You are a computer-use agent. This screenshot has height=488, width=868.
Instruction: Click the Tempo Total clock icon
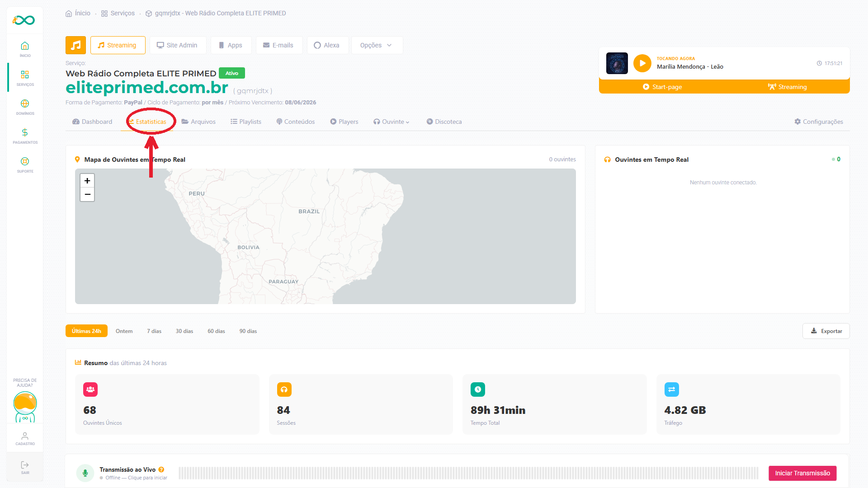(478, 389)
